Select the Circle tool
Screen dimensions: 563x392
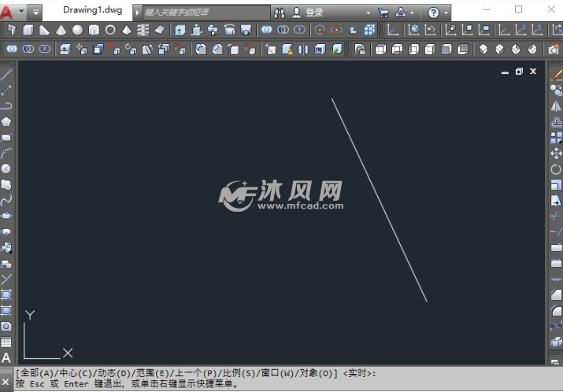click(x=6, y=168)
